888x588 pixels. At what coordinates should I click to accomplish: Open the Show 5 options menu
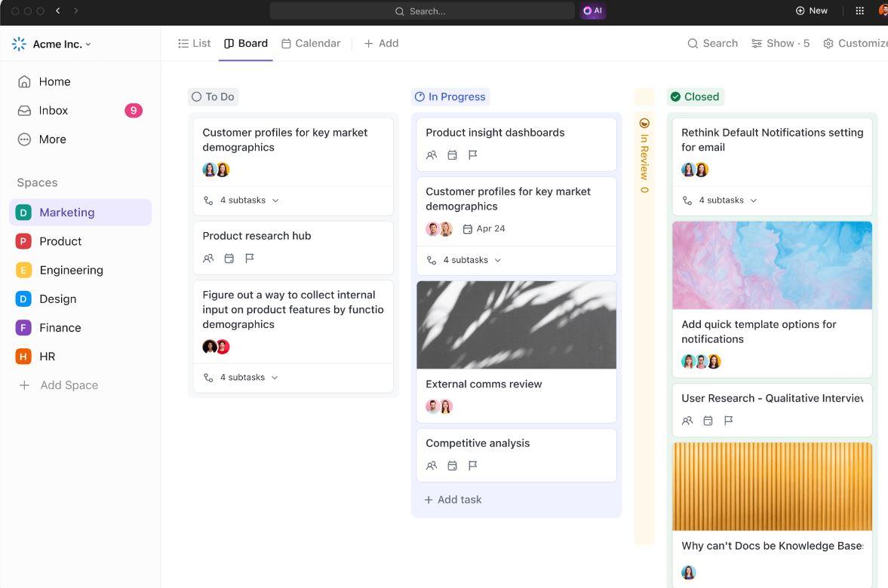pyautogui.click(x=780, y=44)
